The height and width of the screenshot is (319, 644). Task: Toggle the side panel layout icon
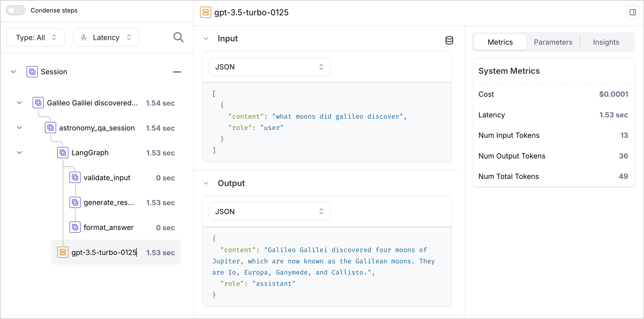[633, 13]
